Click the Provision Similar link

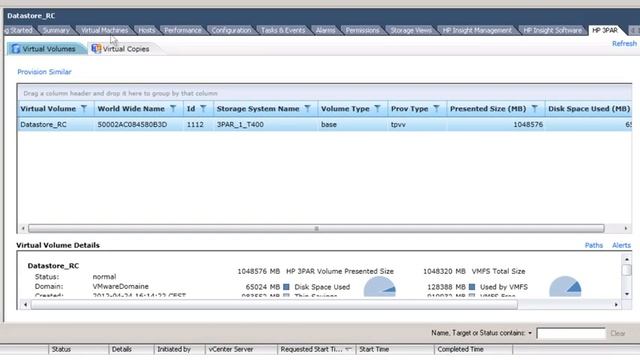pos(44,72)
